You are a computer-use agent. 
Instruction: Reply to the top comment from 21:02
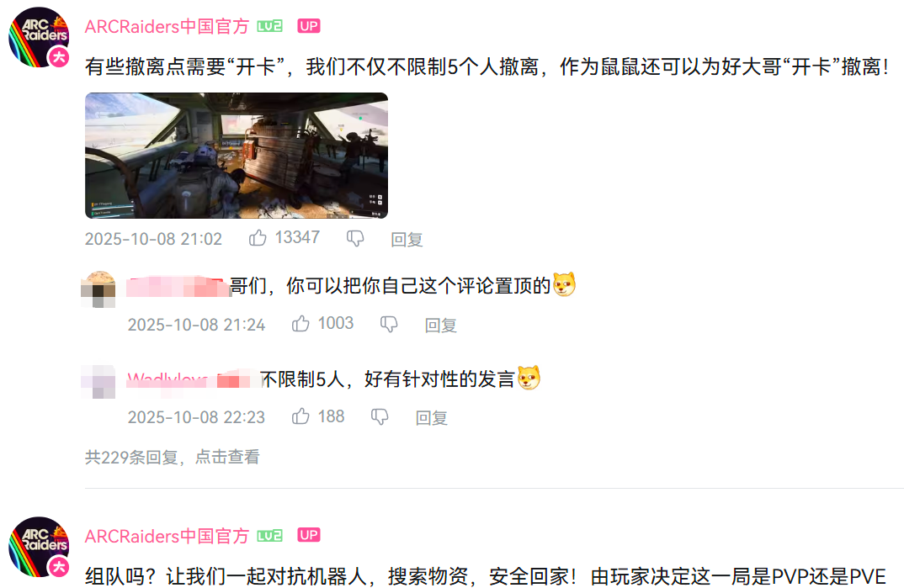point(407,239)
